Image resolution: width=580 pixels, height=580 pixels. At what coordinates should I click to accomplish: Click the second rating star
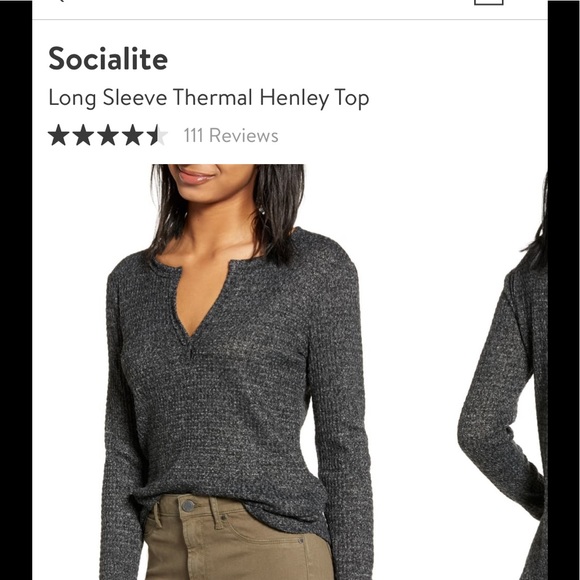[83, 135]
